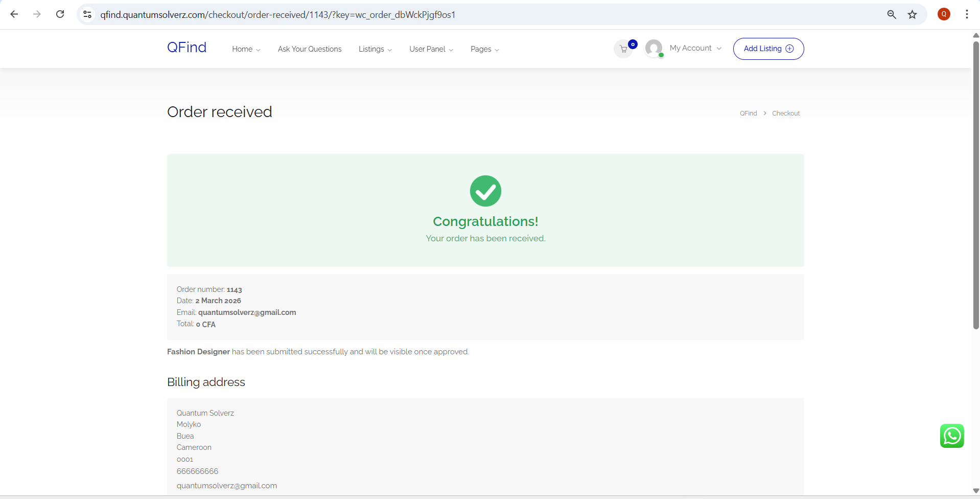Click the zoom magnifier icon
The width and height of the screenshot is (980, 499).
(891, 14)
